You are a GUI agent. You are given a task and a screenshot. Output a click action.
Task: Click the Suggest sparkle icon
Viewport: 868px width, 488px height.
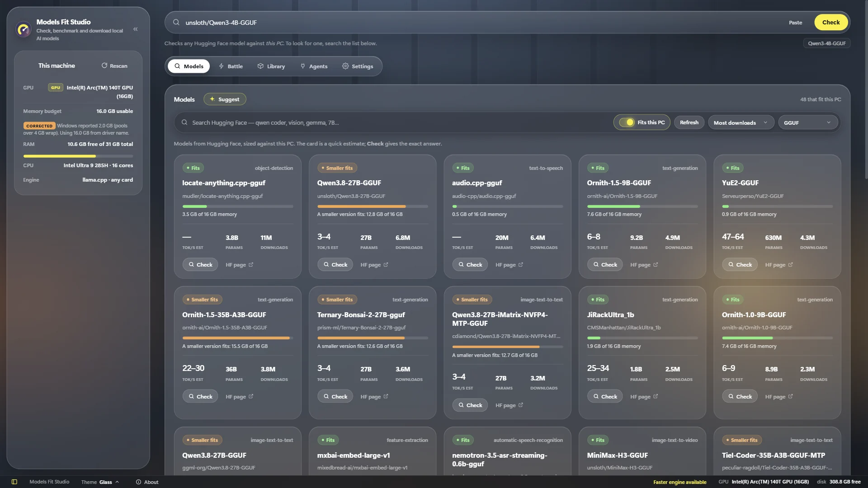tap(212, 99)
